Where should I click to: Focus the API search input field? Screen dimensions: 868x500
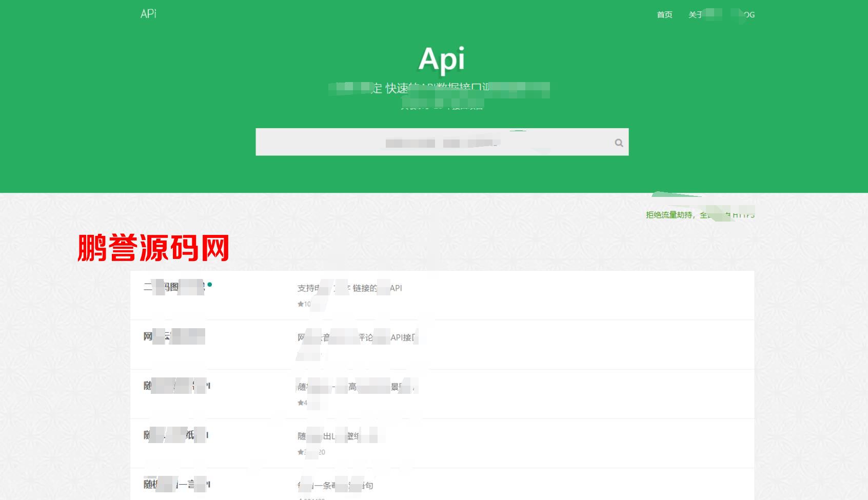(442, 142)
